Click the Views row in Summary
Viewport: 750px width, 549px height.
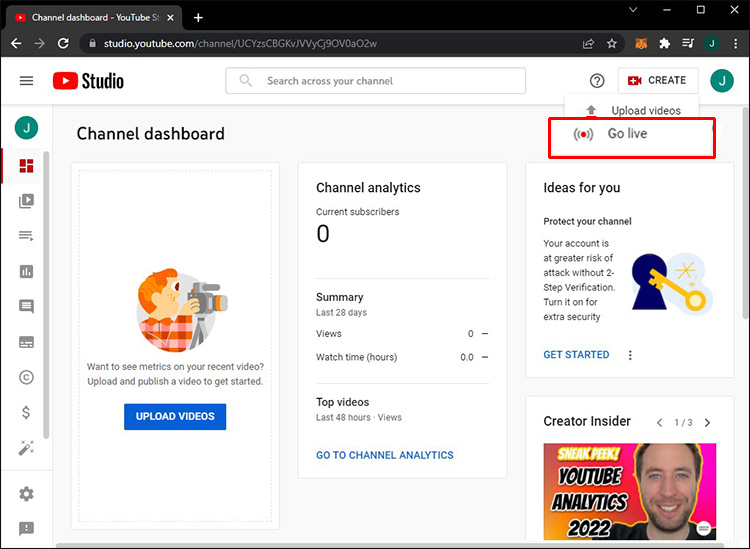click(402, 334)
